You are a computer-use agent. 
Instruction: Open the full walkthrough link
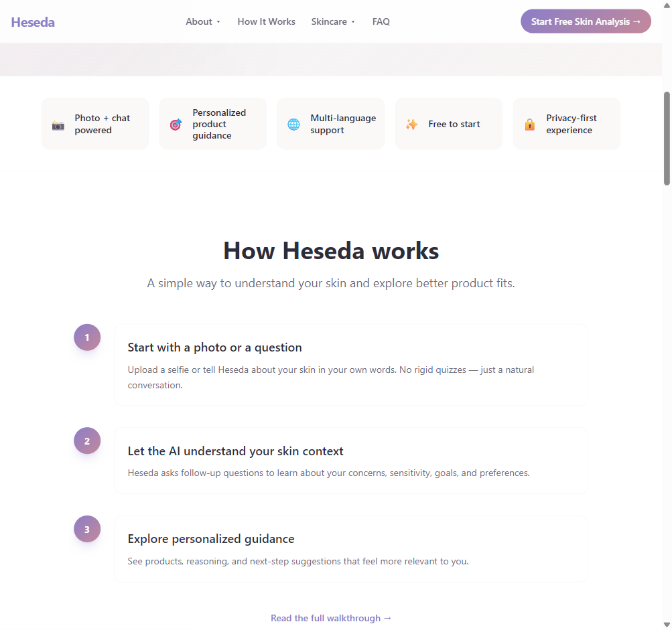[x=331, y=618]
